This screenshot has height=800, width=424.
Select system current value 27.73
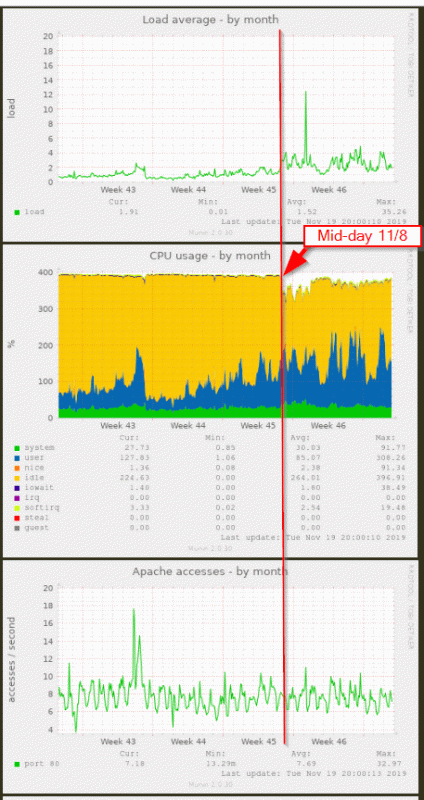(x=138, y=447)
